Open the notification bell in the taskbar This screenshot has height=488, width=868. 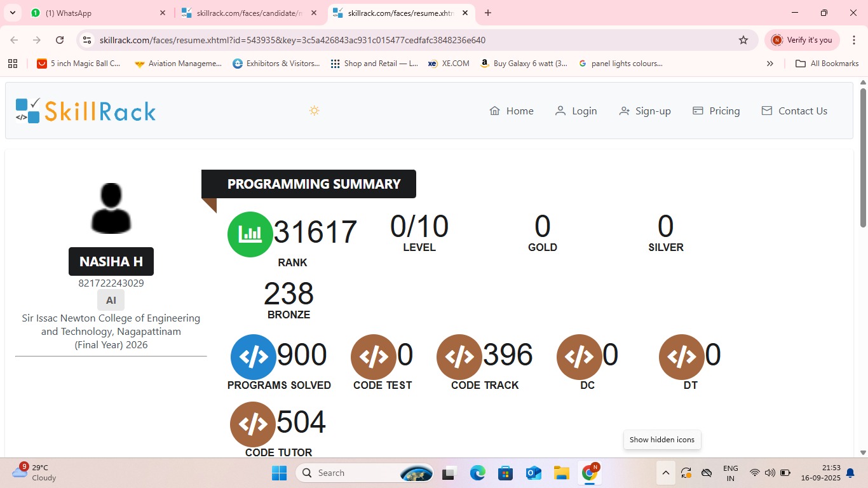click(x=850, y=473)
